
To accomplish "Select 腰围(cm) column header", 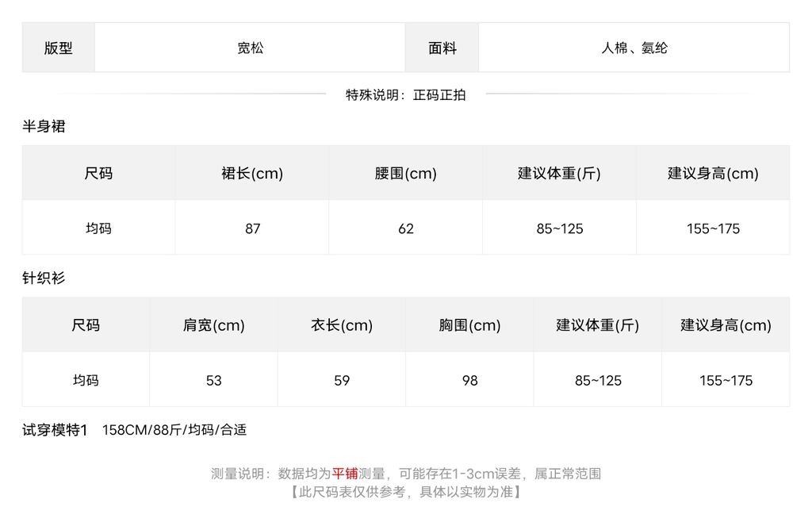I will click(405, 173).
